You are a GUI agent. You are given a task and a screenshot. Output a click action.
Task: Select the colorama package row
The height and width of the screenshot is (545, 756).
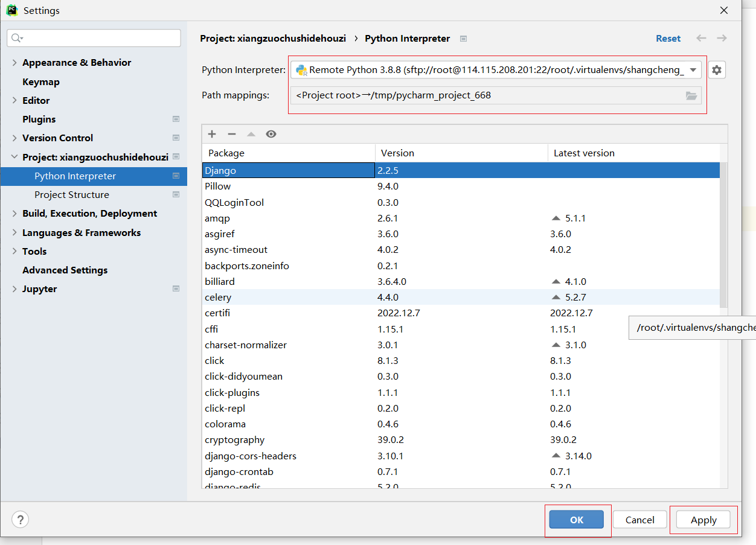click(461, 424)
